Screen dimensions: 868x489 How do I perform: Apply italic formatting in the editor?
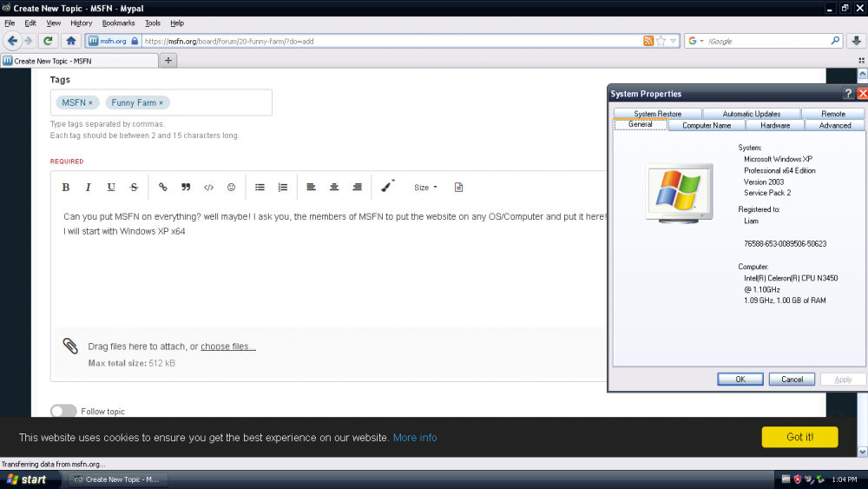point(88,188)
